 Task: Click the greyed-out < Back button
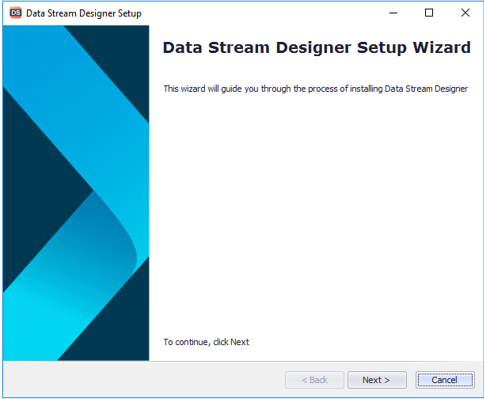(314, 380)
